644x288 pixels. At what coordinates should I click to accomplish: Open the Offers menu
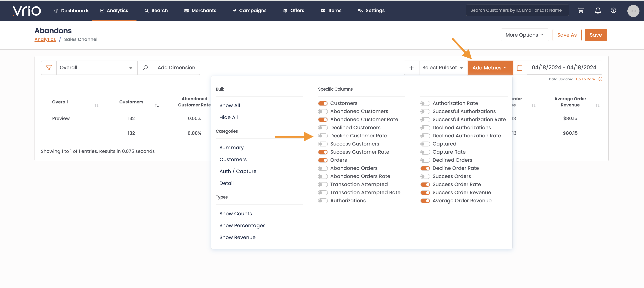click(x=294, y=11)
